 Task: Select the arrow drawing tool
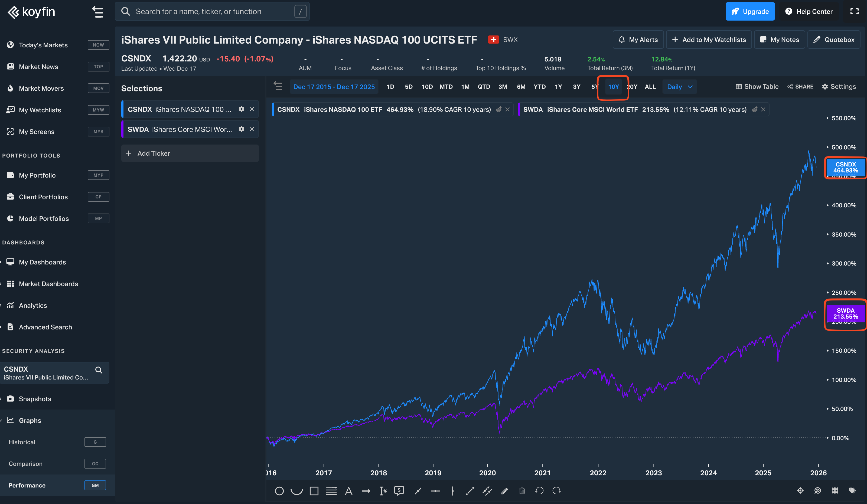tap(366, 491)
